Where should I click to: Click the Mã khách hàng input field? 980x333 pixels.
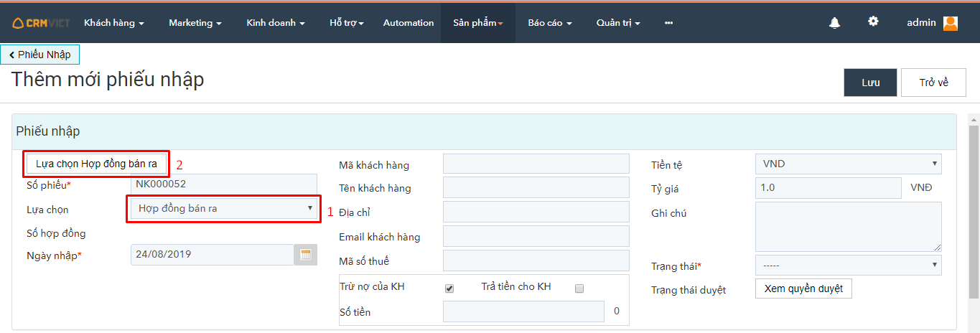coord(536,164)
